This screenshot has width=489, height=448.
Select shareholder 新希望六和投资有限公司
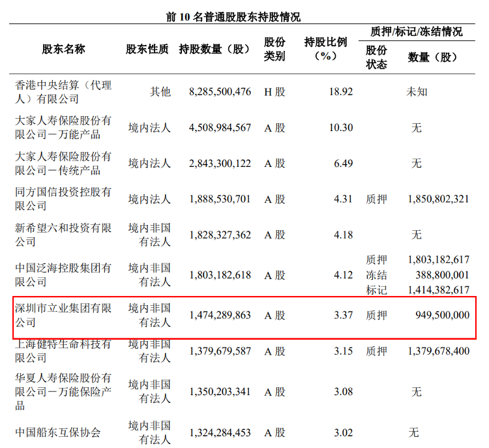tap(63, 235)
